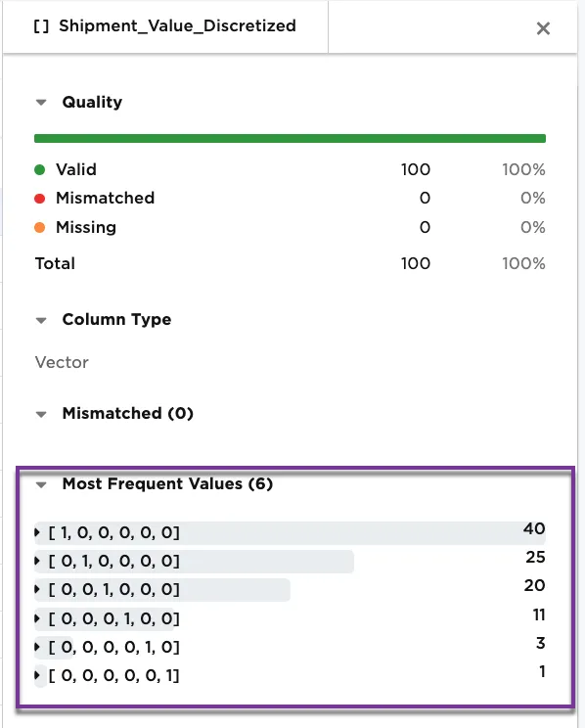Close the Shipment_Value_Discretized panel
This screenshot has height=728, width=585.
pos(543,28)
